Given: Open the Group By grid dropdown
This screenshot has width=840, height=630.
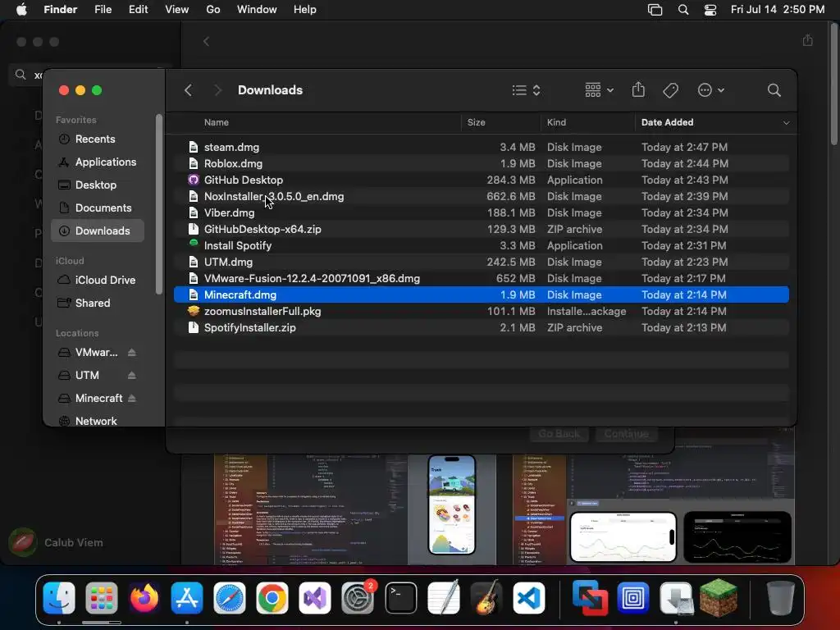Looking at the screenshot, I should pos(599,90).
